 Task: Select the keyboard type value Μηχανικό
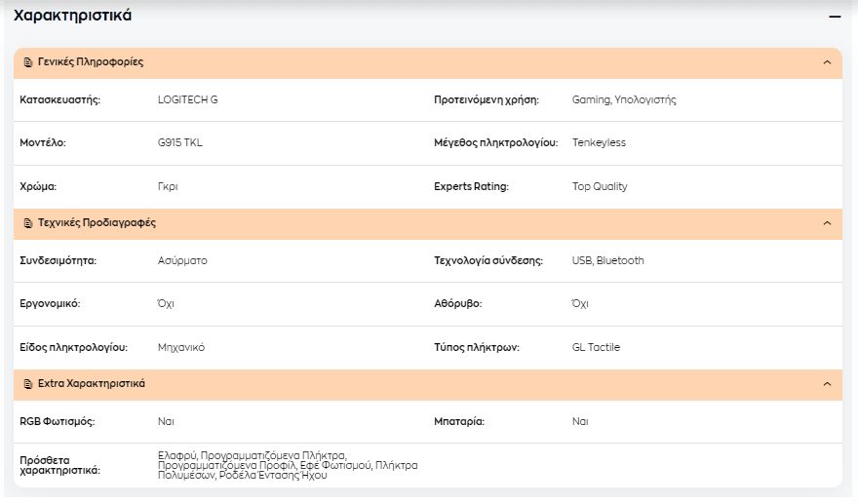[181, 347]
